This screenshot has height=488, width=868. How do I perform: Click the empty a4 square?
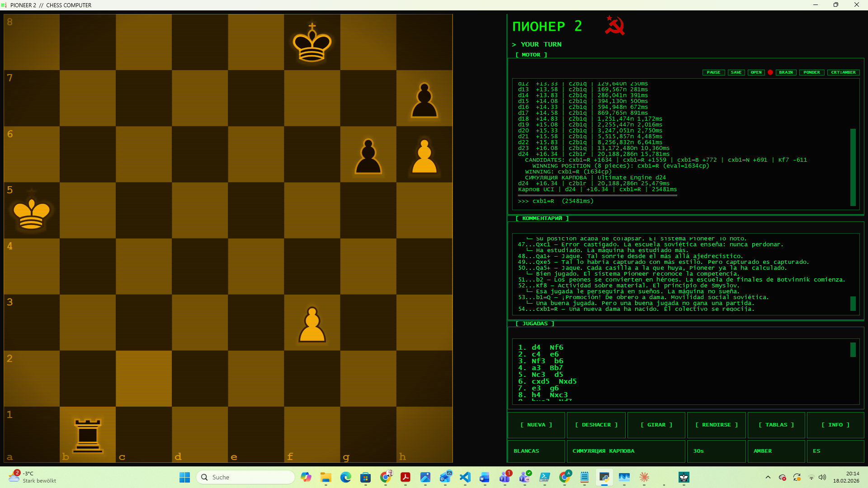tap(32, 267)
